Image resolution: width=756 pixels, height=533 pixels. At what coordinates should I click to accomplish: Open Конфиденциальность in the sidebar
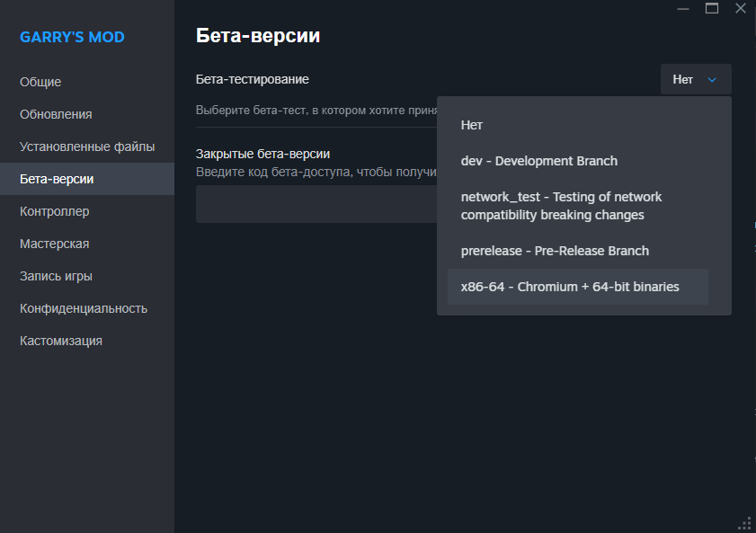click(84, 308)
